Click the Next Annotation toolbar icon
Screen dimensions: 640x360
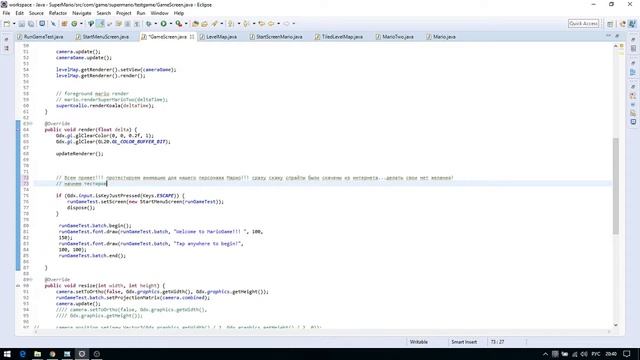pos(231,24)
